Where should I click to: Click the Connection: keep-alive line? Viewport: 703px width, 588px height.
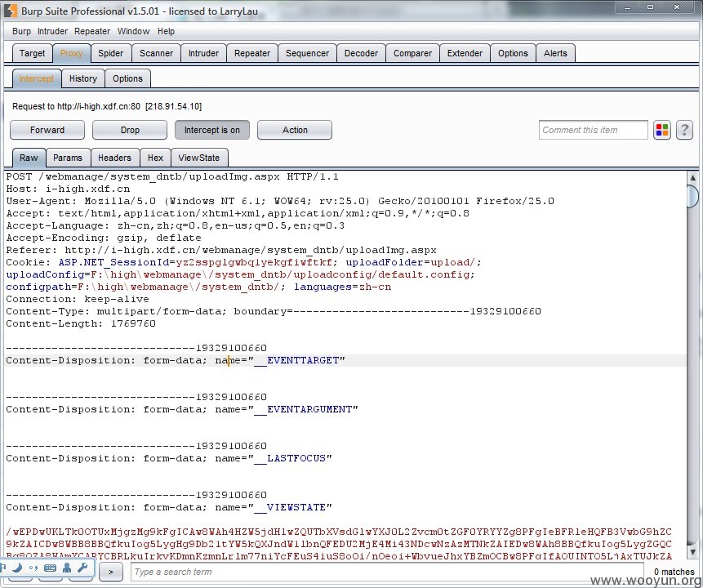[x=78, y=299]
